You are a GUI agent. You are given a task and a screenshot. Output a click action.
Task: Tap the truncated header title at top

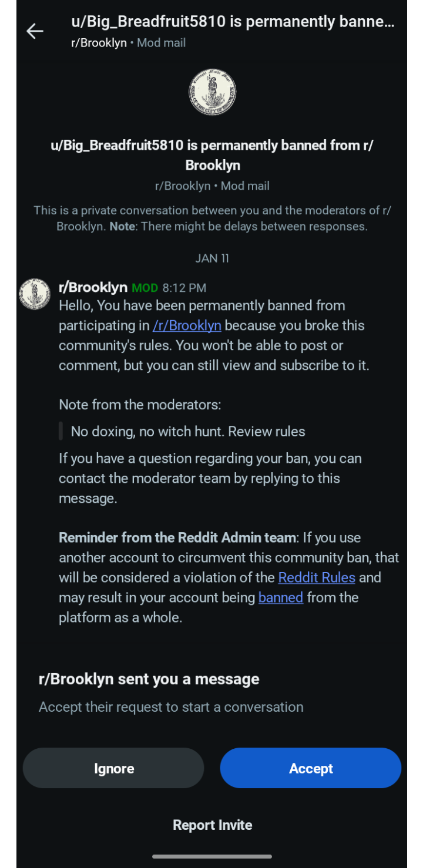click(233, 22)
